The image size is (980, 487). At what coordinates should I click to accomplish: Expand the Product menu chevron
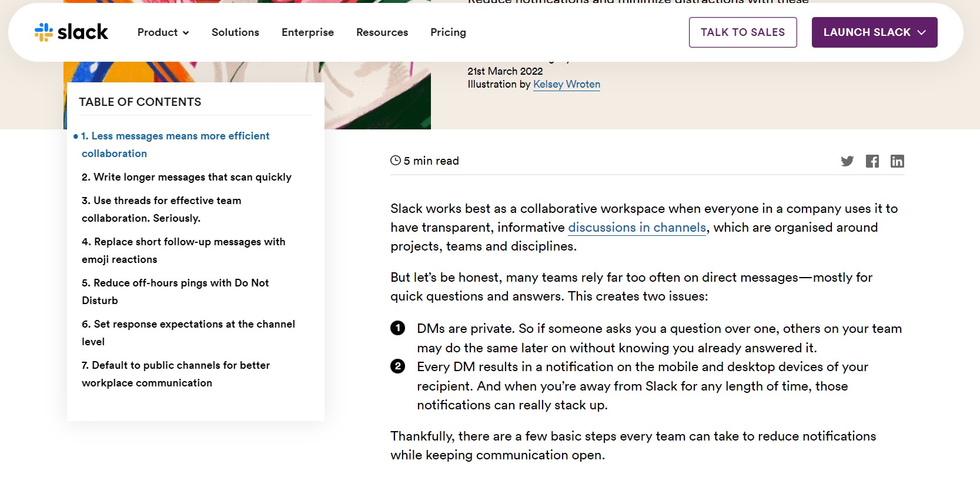[x=186, y=33]
